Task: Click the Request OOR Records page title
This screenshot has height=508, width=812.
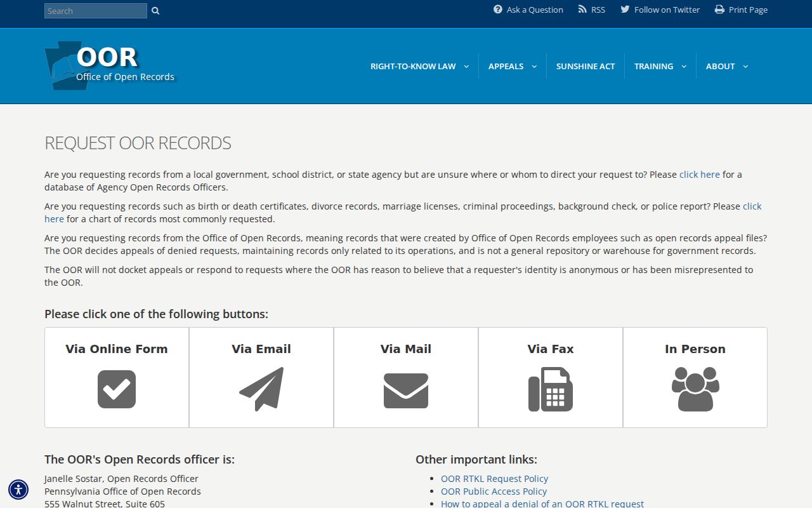Action: click(x=138, y=143)
